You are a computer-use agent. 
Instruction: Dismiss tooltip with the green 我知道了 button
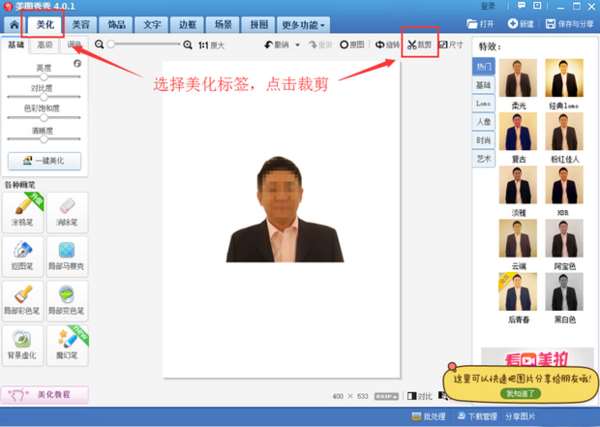(520, 393)
